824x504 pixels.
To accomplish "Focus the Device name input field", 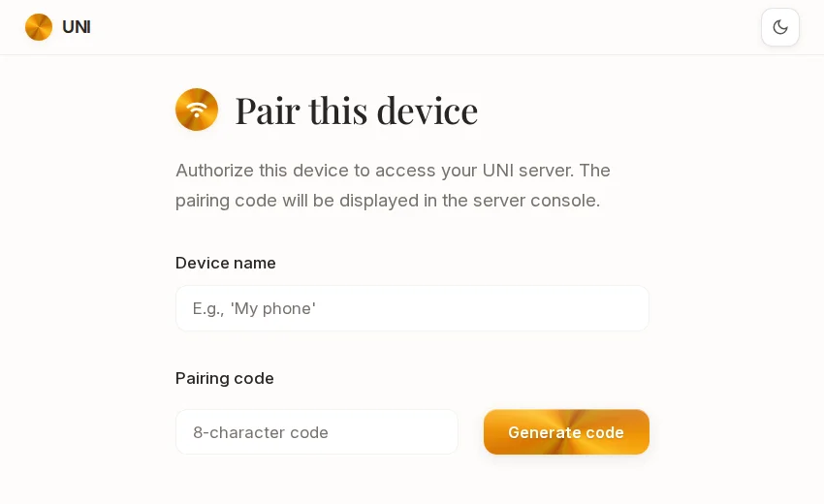I will tap(412, 308).
